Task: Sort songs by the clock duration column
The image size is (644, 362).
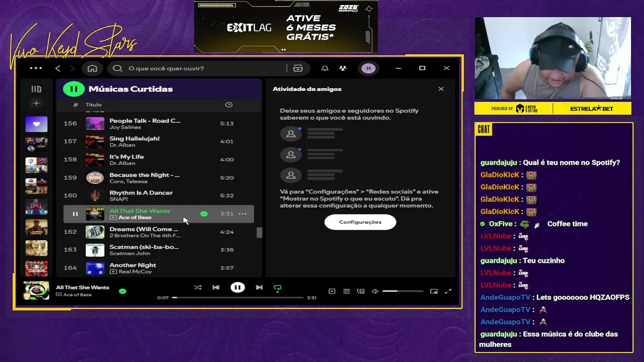Action: (228, 105)
